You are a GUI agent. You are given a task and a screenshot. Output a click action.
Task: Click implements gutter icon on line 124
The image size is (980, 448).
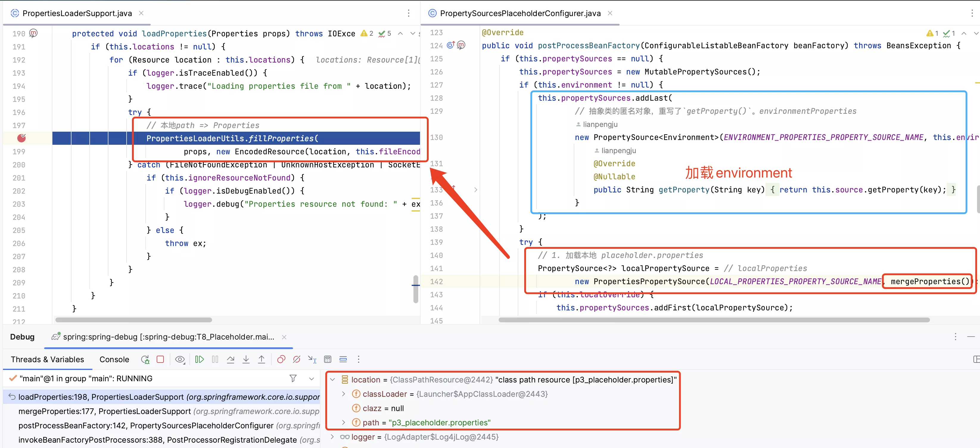[x=451, y=45]
